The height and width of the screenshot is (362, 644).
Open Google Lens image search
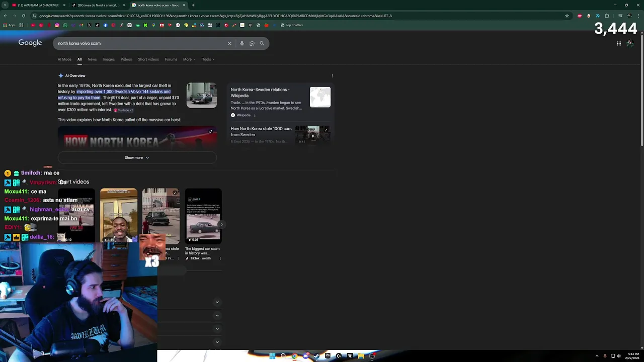[x=252, y=43]
